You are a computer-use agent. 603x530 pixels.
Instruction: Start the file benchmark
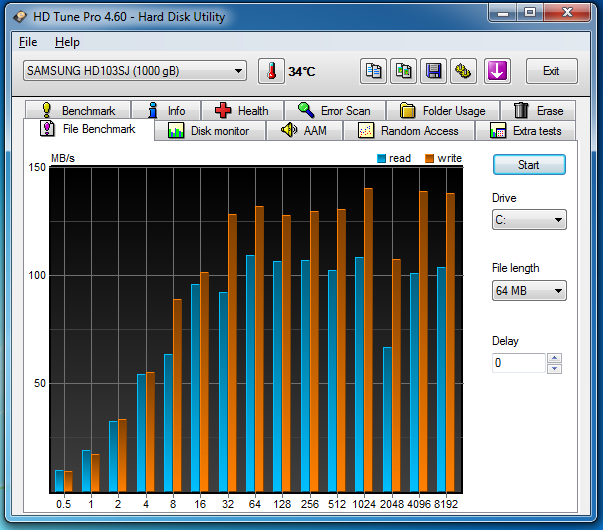(529, 165)
